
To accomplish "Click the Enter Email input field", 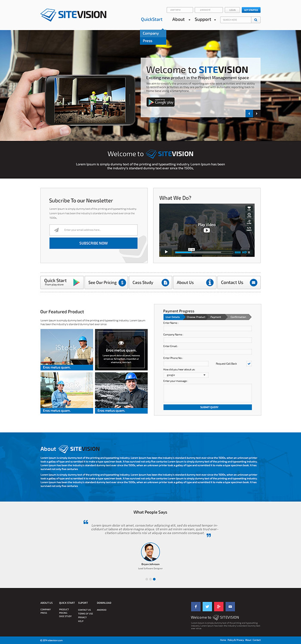I will (x=208, y=352).
